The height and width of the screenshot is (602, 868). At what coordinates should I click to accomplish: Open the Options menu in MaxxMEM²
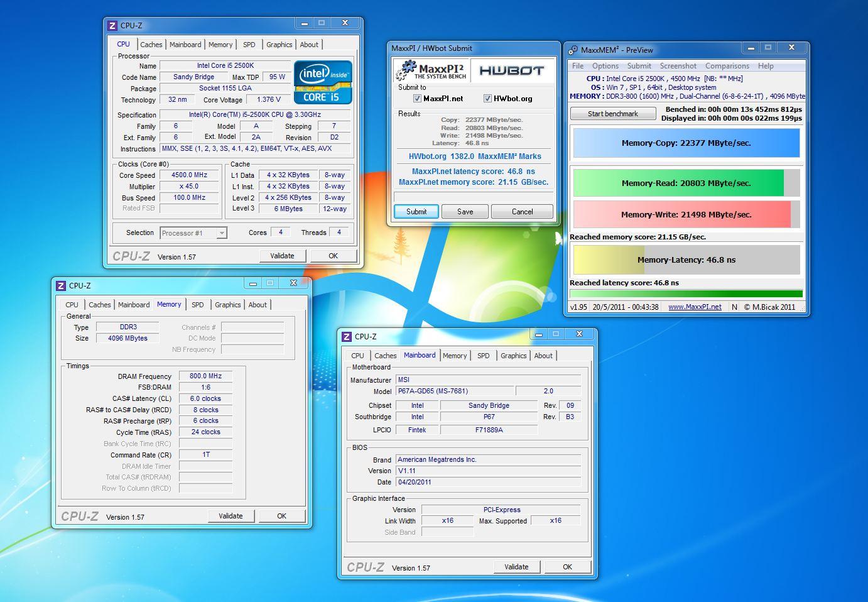(605, 66)
